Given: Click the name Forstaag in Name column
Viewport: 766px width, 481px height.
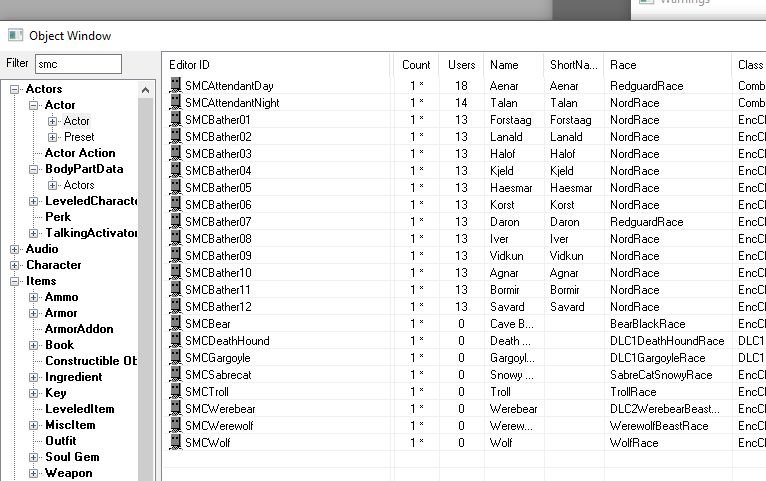Looking at the screenshot, I should click(511, 120).
